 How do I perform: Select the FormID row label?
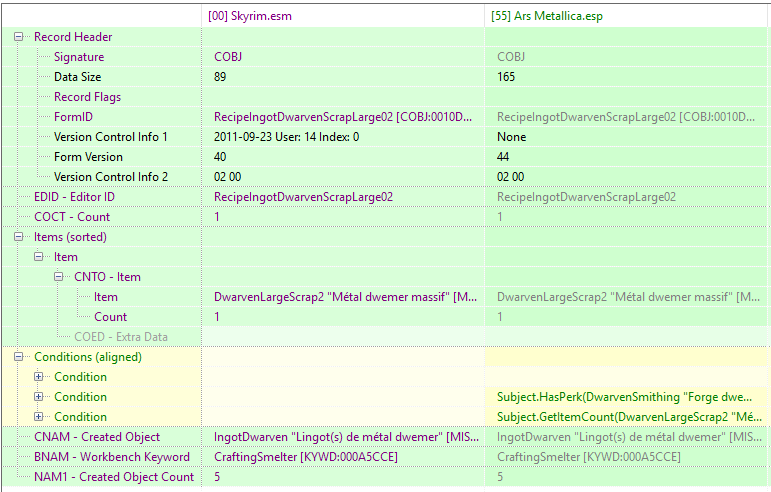pos(73,117)
